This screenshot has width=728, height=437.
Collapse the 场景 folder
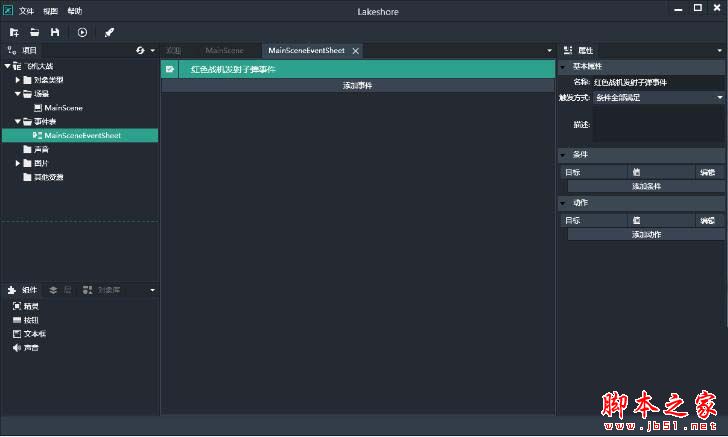coord(18,94)
